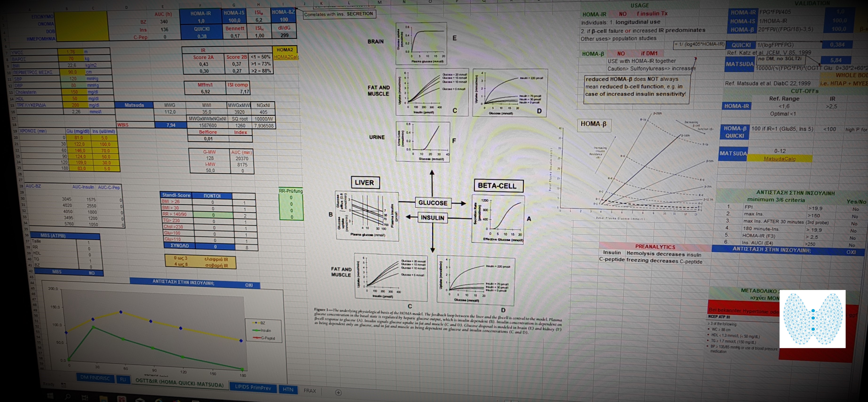Select the MATSUDA validation value 5,84
Viewport: 868px width, 402px height.
tap(836, 60)
